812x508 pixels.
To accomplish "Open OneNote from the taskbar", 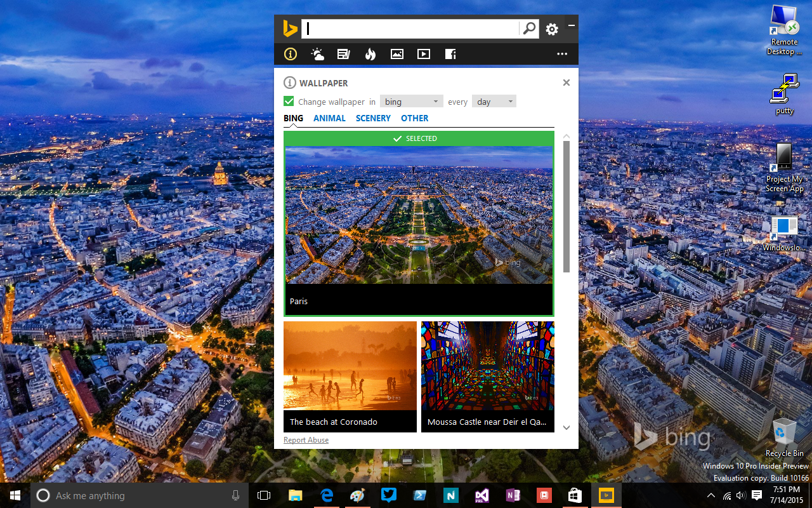I will [513, 495].
